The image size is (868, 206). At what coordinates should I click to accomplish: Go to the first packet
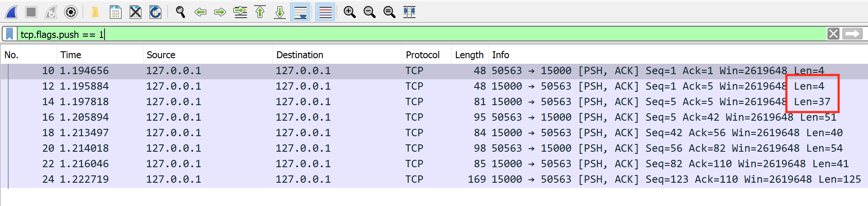click(x=260, y=12)
